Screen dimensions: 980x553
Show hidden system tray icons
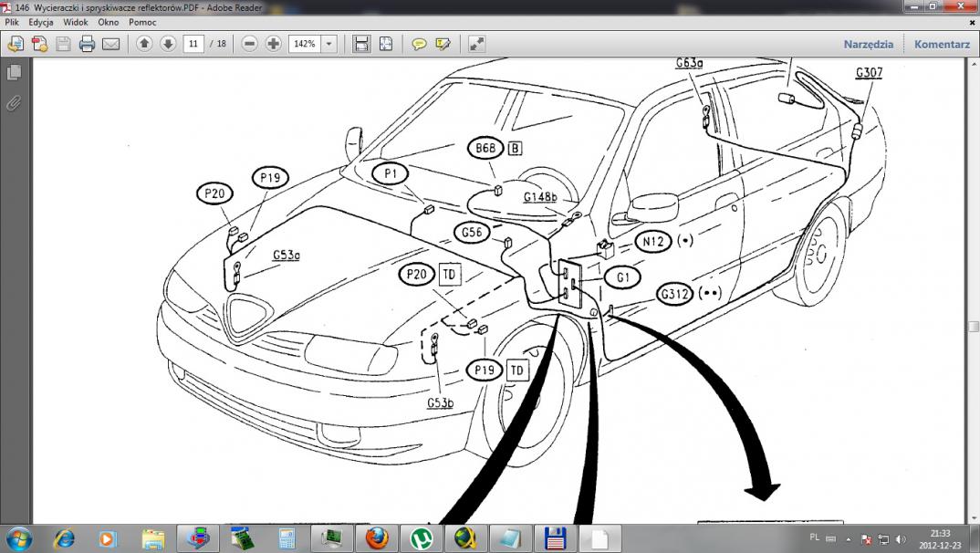[849, 539]
